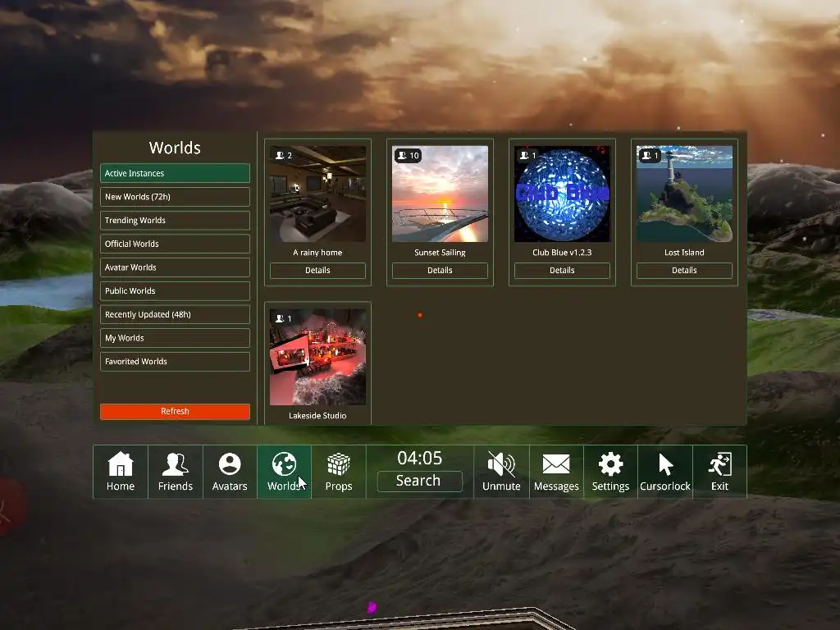This screenshot has width=840, height=630.
Task: Click the Club Blue world thumbnail
Action: [562, 194]
